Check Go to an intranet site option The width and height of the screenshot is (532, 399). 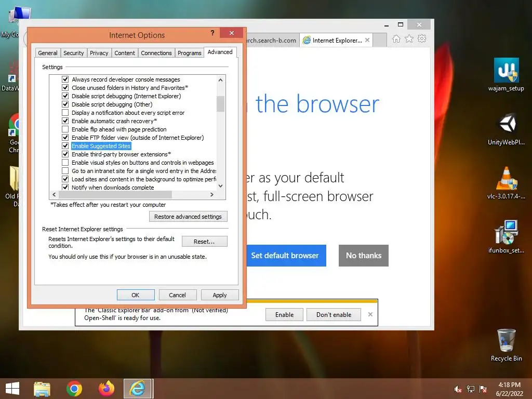(65, 170)
